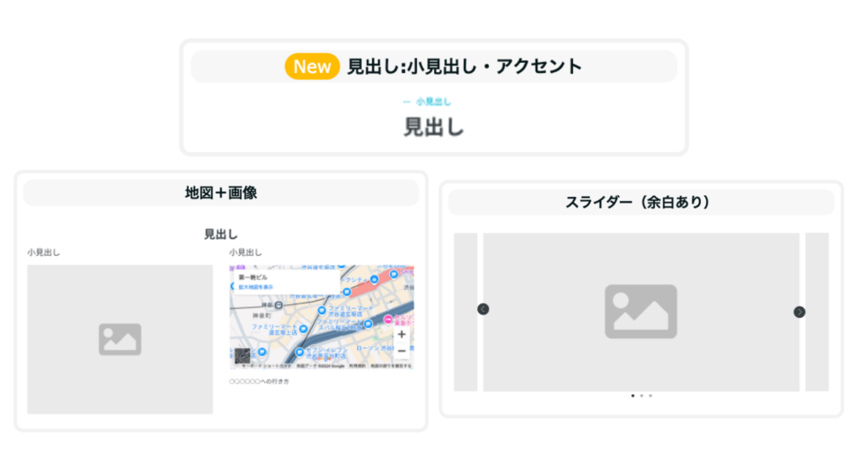Click the image placeholder icon in slider

click(641, 312)
